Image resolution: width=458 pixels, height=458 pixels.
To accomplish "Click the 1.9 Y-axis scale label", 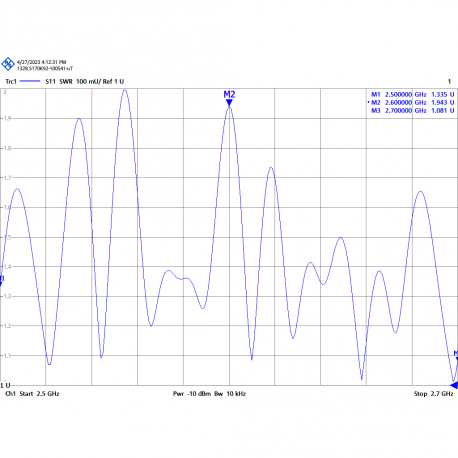I will pyautogui.click(x=7, y=118).
